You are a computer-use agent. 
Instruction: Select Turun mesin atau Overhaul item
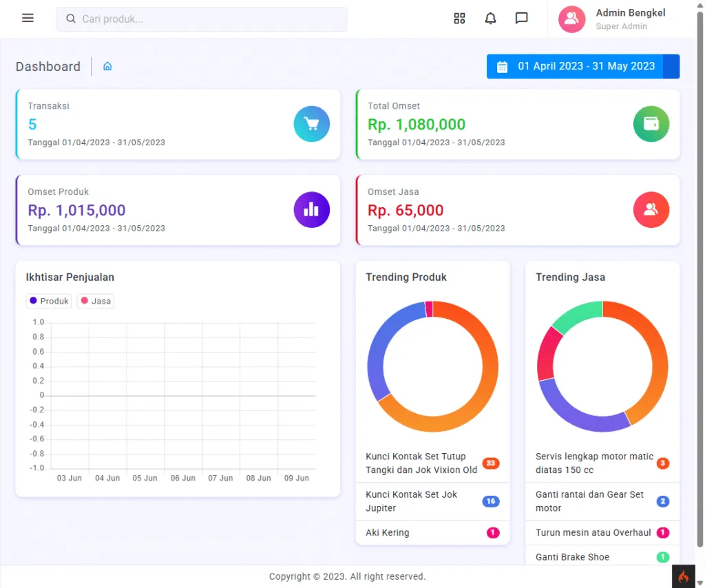[x=593, y=533]
